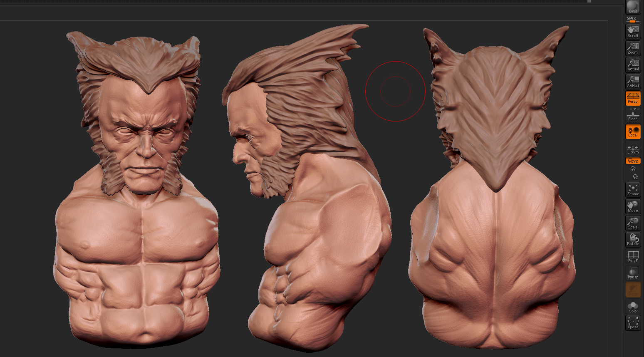The height and width of the screenshot is (357, 644).
Task: Toggle Local transformations mode
Action: coord(633,131)
